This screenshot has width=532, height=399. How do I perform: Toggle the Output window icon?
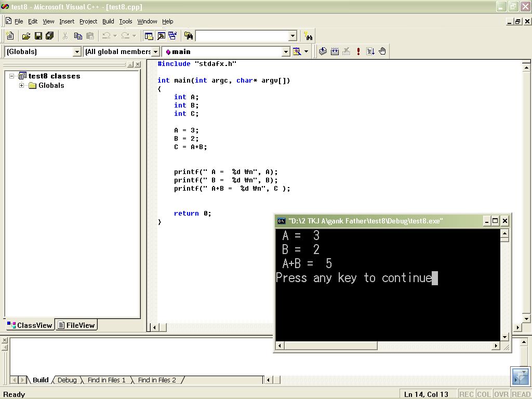click(161, 36)
